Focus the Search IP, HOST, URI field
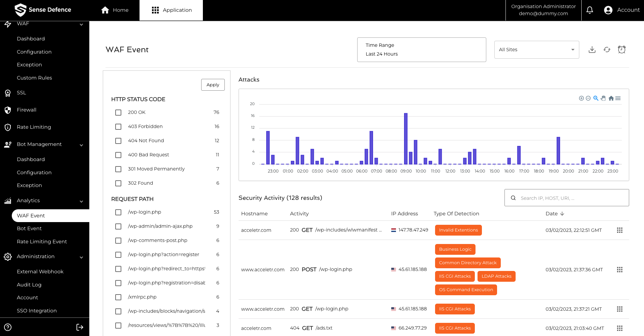The height and width of the screenshot is (336, 644). [x=571, y=198]
